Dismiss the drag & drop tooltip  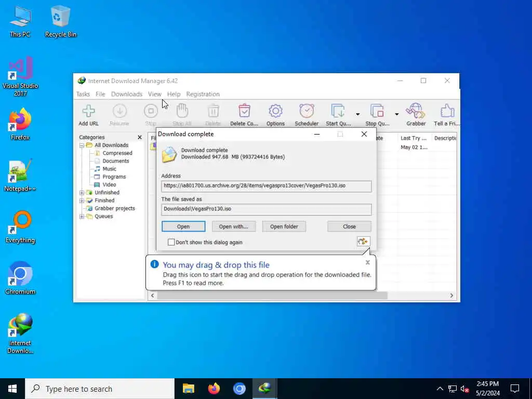click(x=367, y=262)
